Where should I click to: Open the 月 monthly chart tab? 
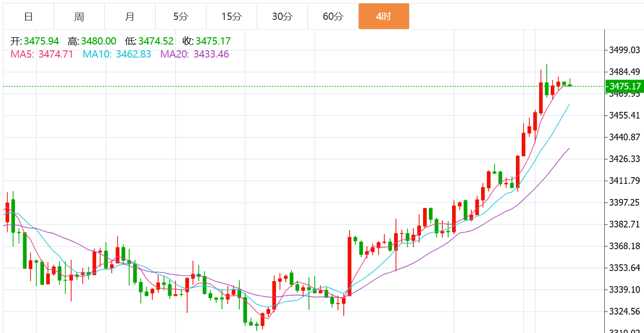point(130,16)
